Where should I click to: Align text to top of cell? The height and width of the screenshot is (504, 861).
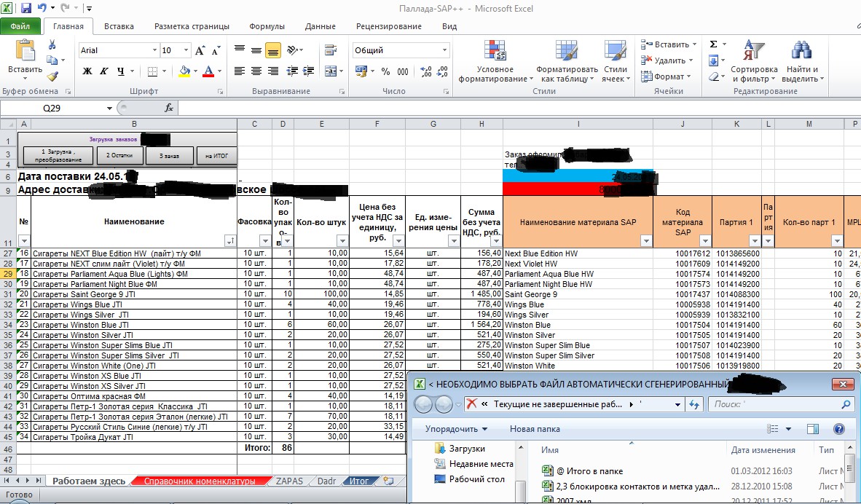click(240, 50)
